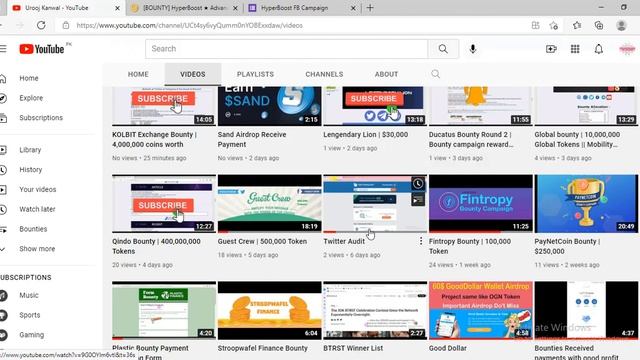The height and width of the screenshot is (360, 640).
Task: Open PayNetCoin Bounty trophy thumbnail
Action: click(x=586, y=204)
